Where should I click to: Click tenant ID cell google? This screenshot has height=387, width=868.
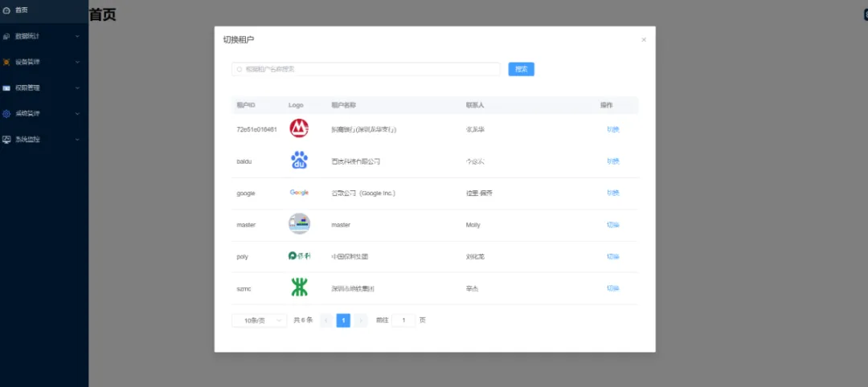246,193
